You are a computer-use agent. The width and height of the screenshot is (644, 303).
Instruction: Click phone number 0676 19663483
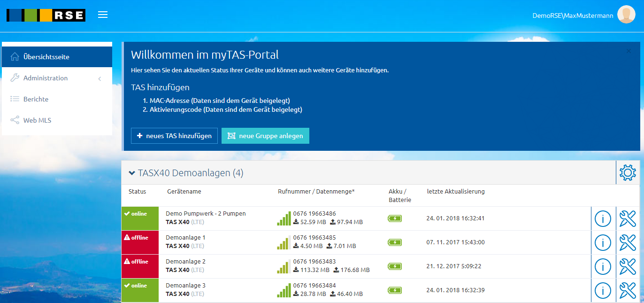coord(314,262)
